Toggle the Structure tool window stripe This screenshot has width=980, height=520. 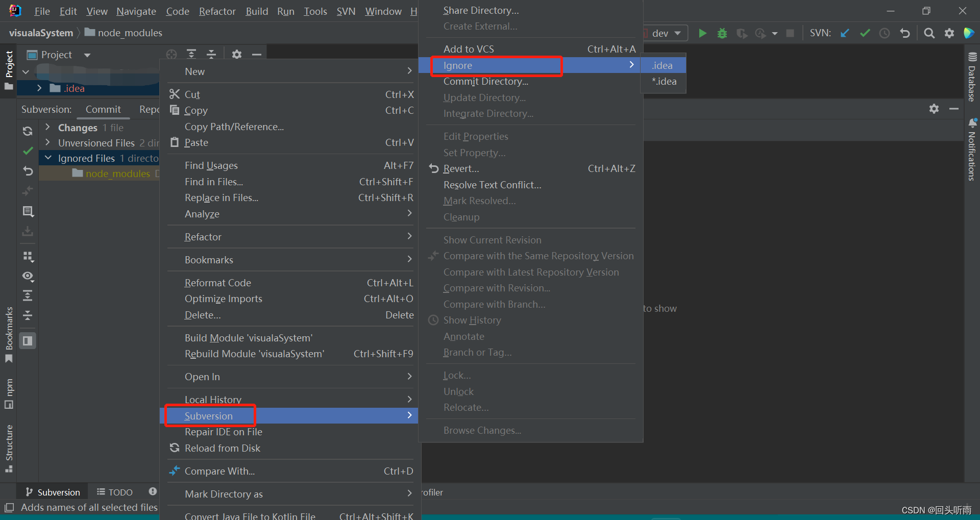point(9,449)
